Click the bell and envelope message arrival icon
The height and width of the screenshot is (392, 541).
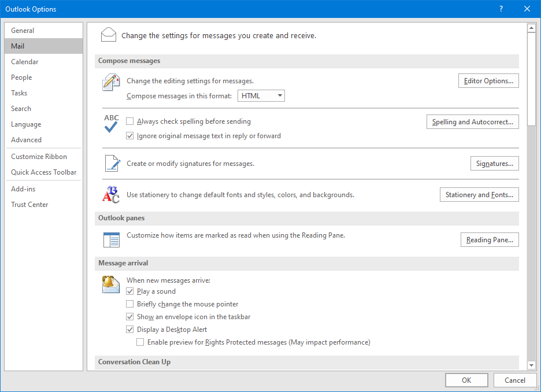point(111,284)
